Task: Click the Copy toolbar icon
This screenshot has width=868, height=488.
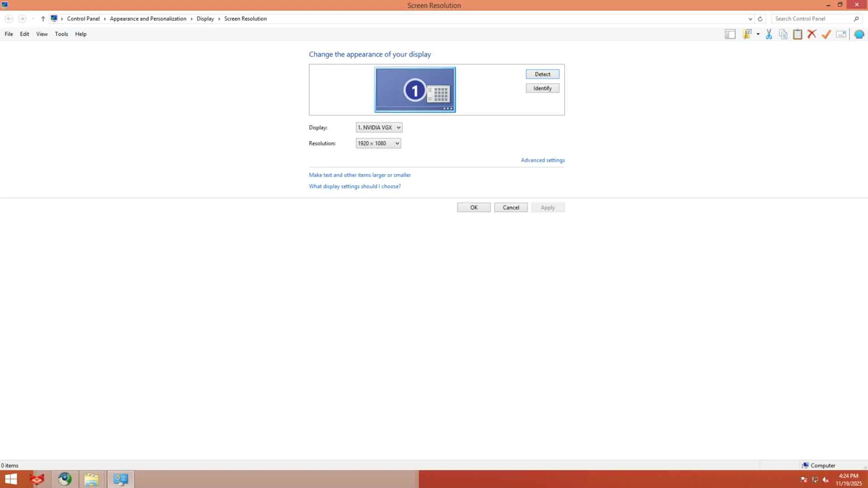Action: (783, 34)
